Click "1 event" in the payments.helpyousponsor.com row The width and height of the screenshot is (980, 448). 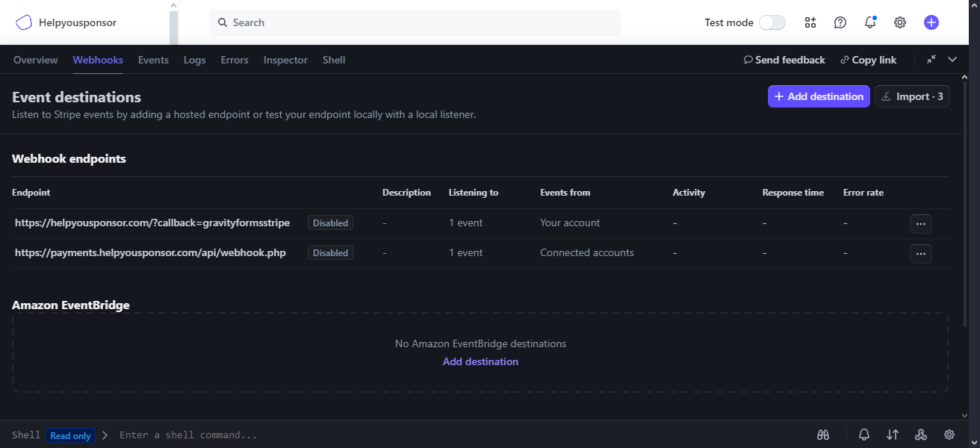[465, 252]
